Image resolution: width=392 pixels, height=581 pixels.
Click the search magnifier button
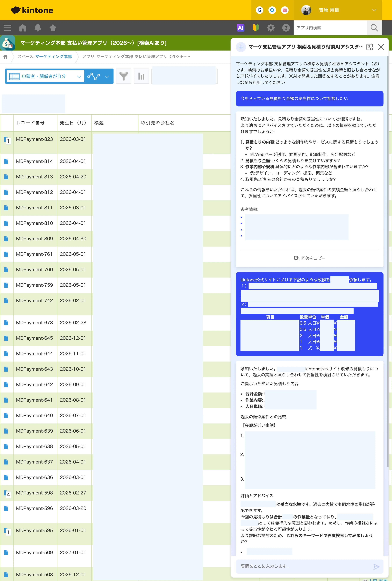[x=374, y=28]
